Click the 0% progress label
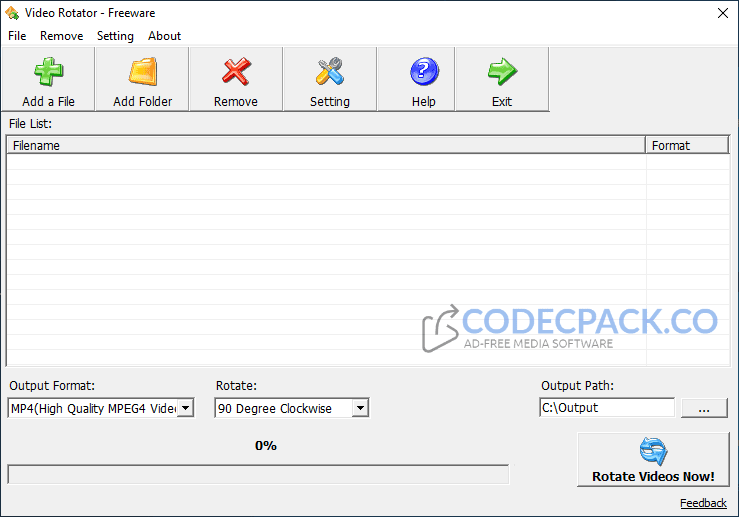The width and height of the screenshot is (739, 517). point(266,445)
